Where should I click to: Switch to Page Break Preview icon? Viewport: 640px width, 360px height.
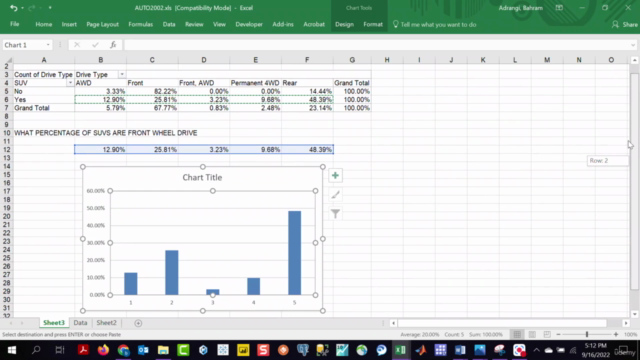[547, 335]
